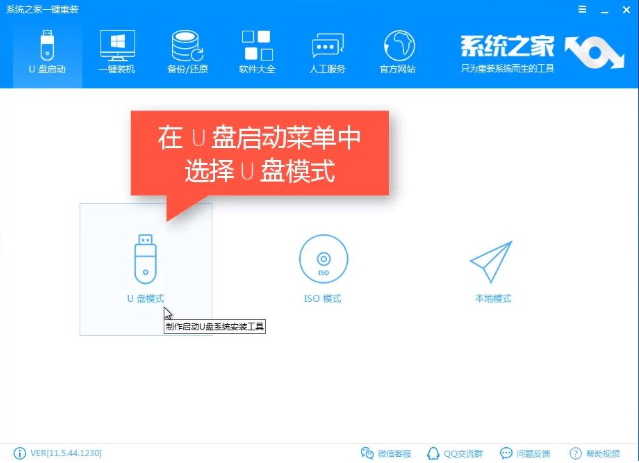Open the 备份/还原 section
Image resolution: width=639 pixels, height=463 pixels.
(x=187, y=52)
